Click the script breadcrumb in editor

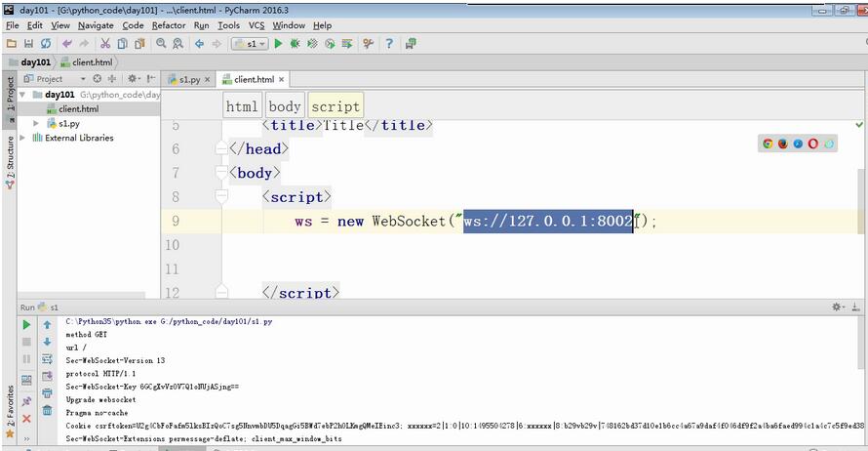point(335,106)
